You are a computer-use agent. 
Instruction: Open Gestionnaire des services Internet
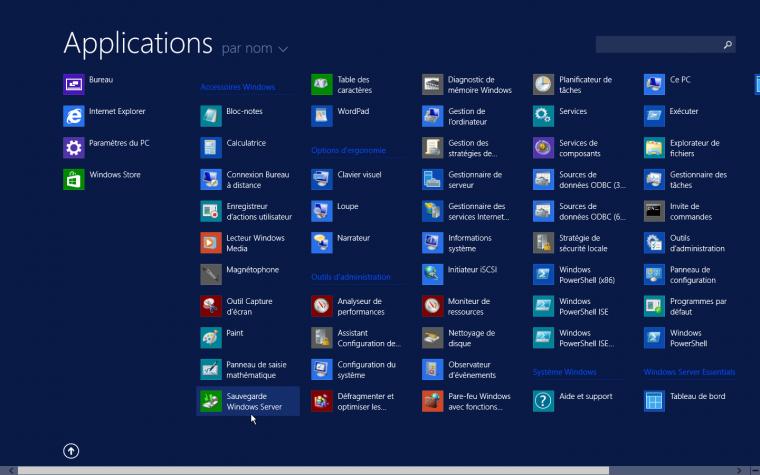[x=432, y=211]
